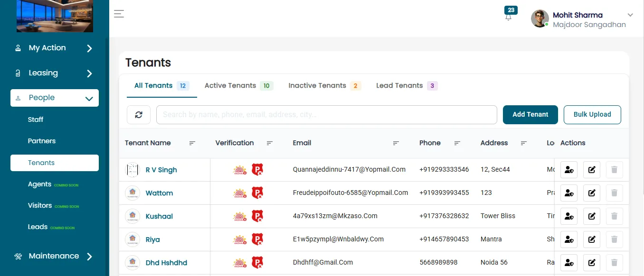Toggle the hamburger sidebar menu icon
Image resolution: width=644 pixels, height=276 pixels.
click(119, 14)
